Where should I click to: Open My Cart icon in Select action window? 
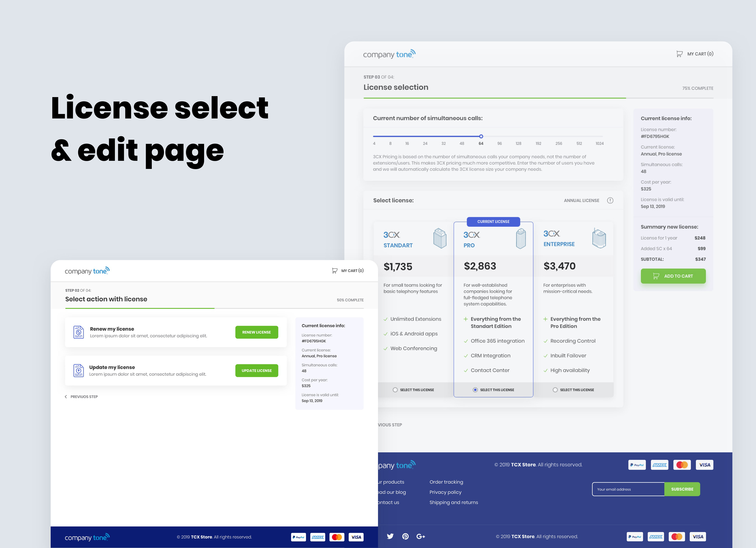point(334,271)
